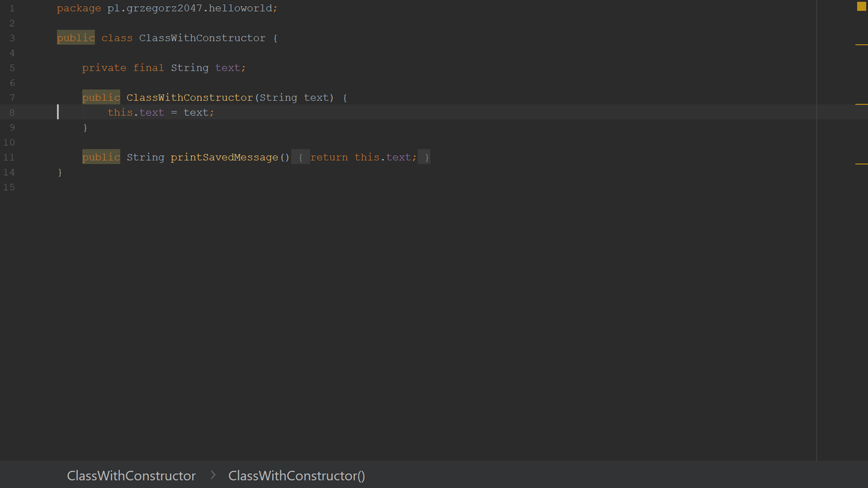Select the ClassWithConstructor breadcrumb
Viewport: 868px width, 488px height.
coord(132,476)
